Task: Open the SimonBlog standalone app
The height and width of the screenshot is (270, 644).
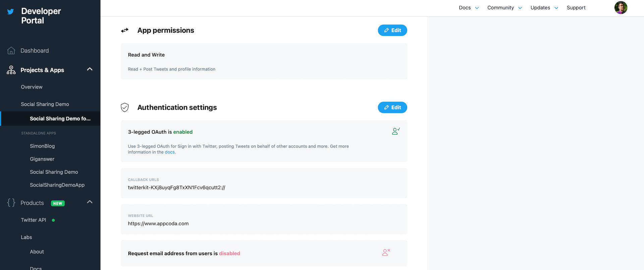Action: (x=42, y=146)
